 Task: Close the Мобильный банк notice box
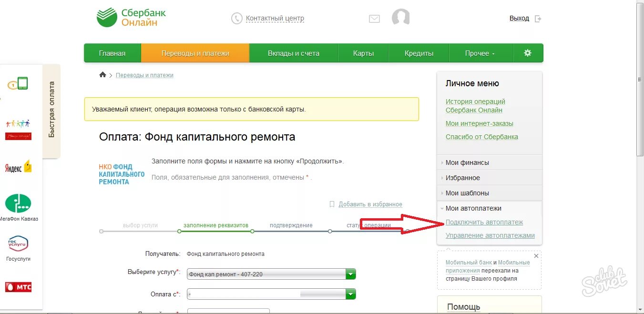pyautogui.click(x=536, y=256)
